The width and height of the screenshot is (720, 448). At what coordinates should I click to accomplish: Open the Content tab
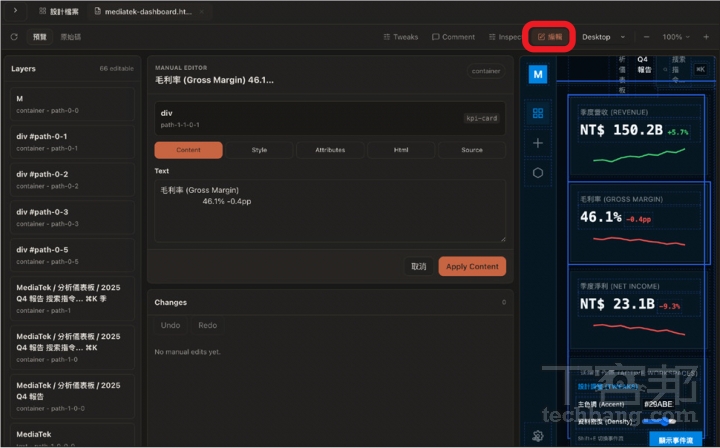(x=188, y=150)
